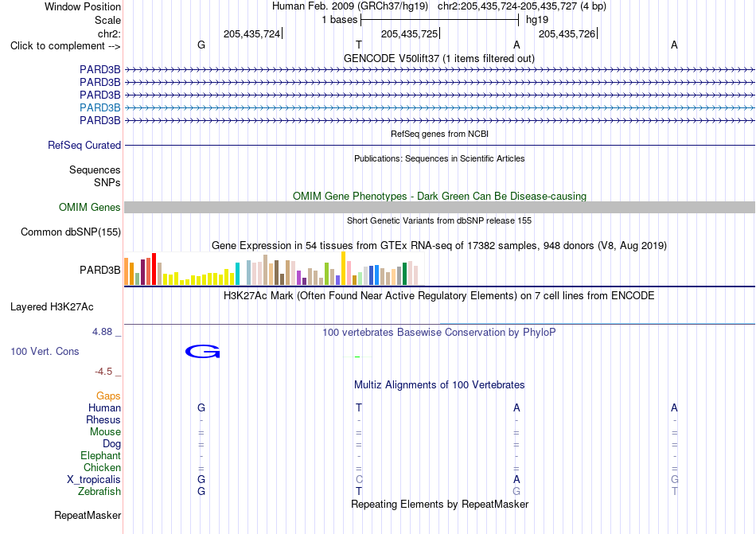The image size is (756, 534).
Task: Click the Zebrafish species label
Action: (x=99, y=492)
